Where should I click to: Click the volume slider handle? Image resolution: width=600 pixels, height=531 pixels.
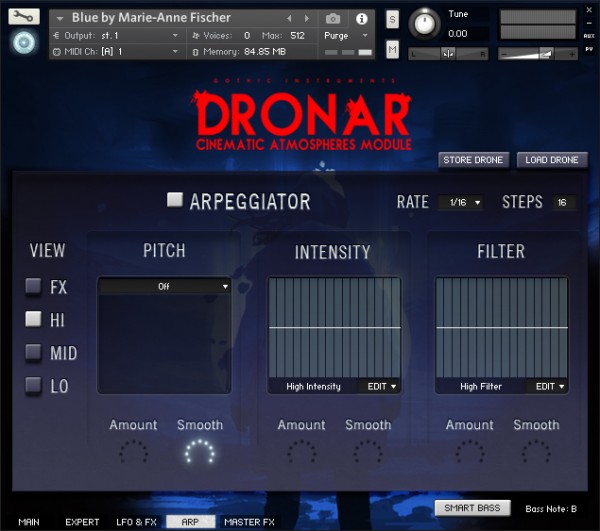click(546, 54)
